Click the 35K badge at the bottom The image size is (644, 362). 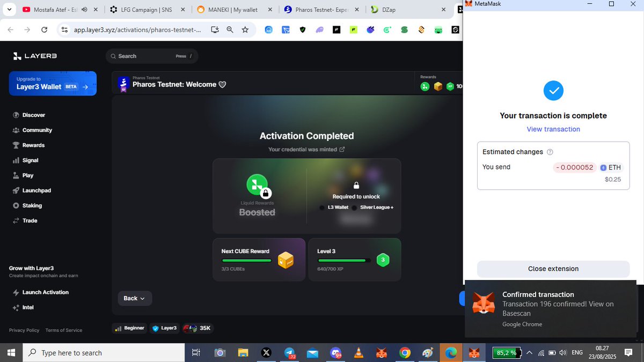[x=197, y=328]
